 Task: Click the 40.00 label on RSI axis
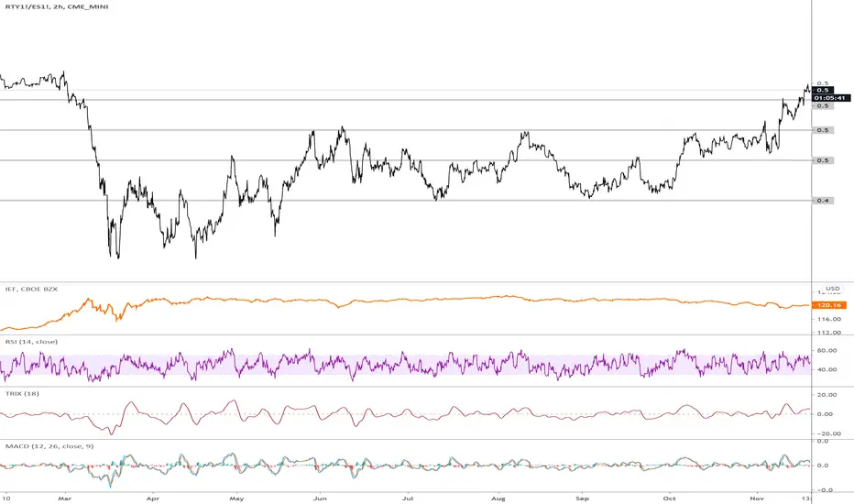click(827, 369)
